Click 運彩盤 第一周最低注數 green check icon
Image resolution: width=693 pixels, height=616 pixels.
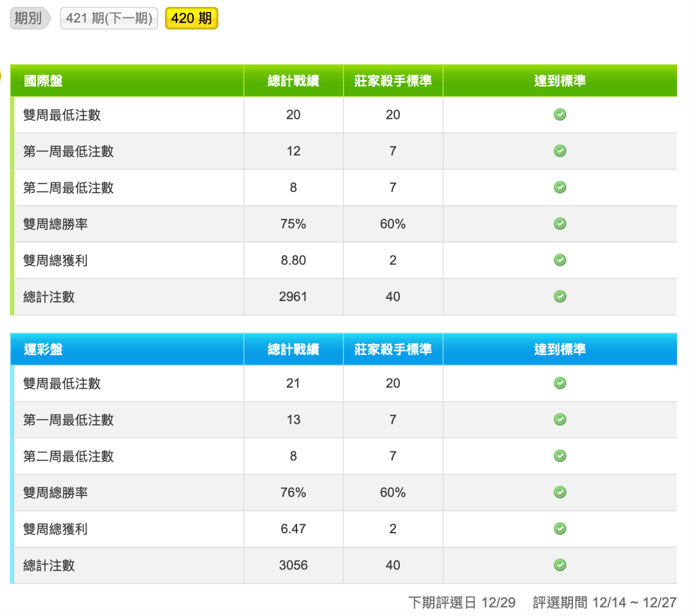click(560, 420)
